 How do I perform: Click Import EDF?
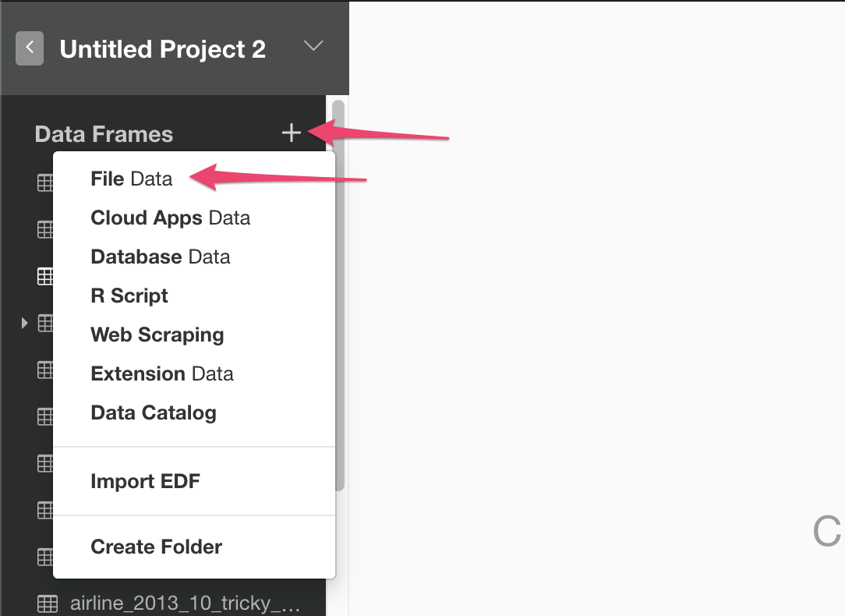pyautogui.click(x=145, y=481)
